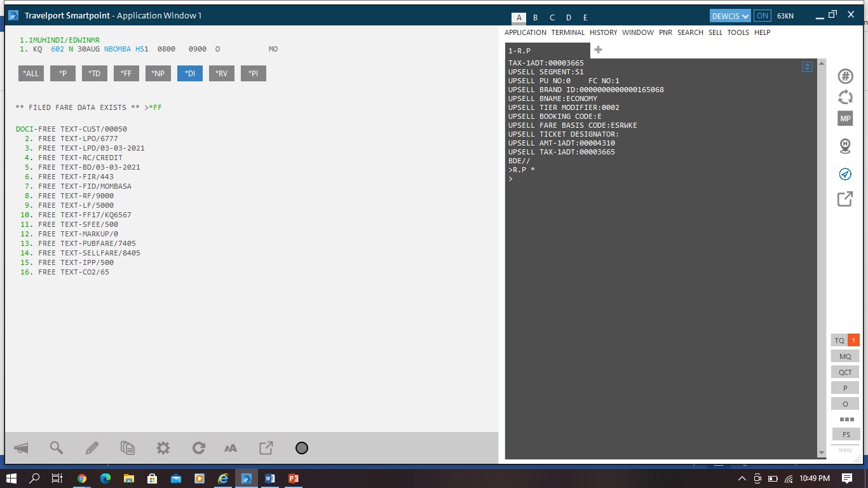
Task: Click the pencil edit icon
Action: click(92, 448)
